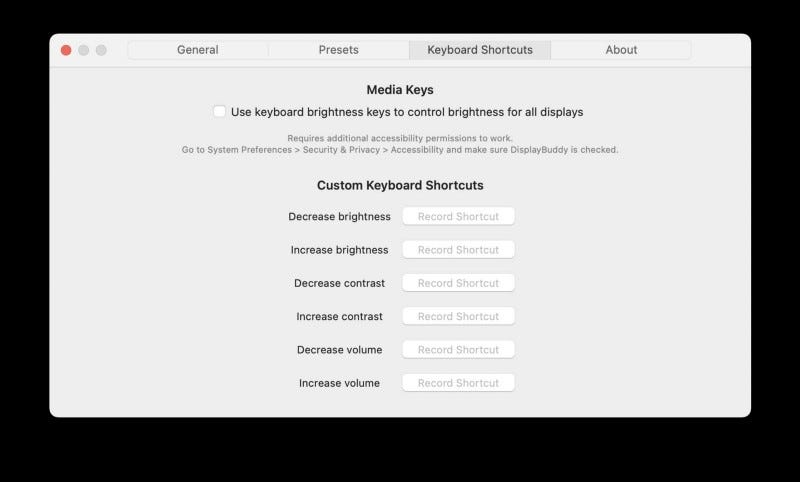Viewport: 800px width, 482px height.
Task: Go to the About tab
Action: coord(621,50)
